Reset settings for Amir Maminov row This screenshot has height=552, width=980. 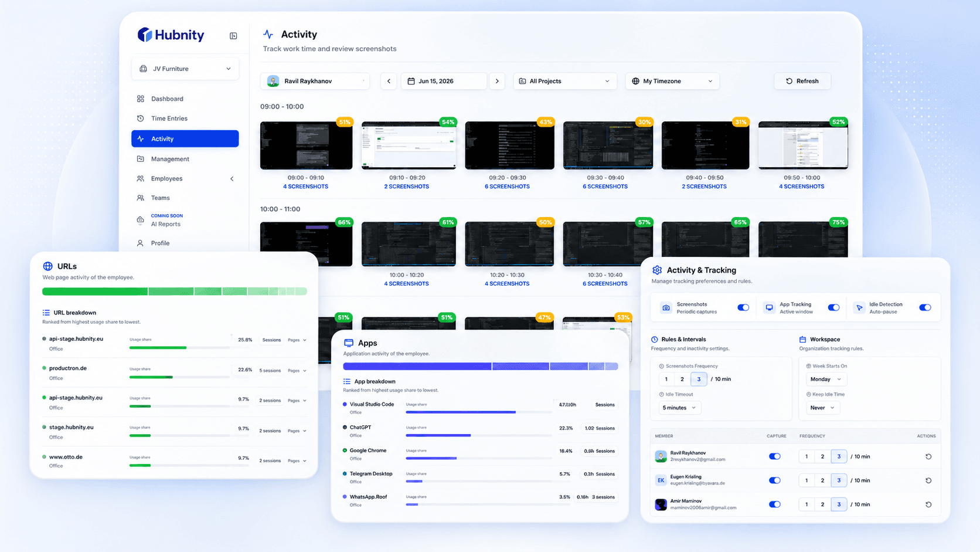[928, 504]
